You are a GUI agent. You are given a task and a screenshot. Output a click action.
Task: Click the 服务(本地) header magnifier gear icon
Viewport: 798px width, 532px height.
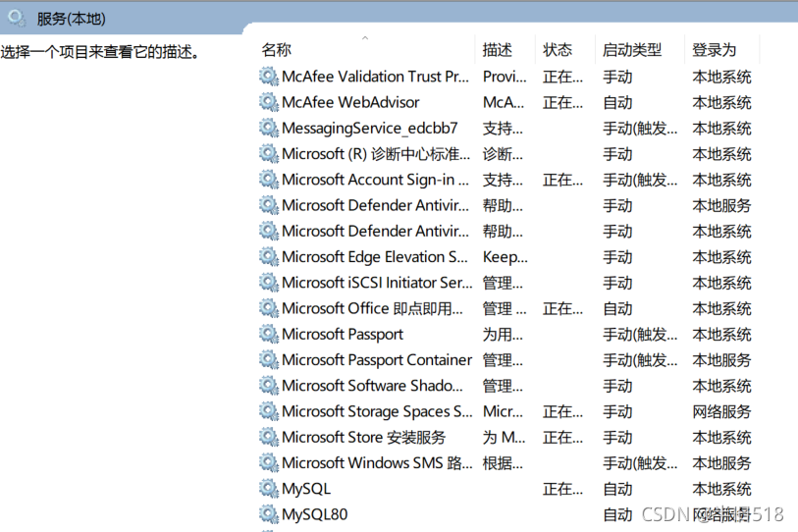(x=17, y=19)
